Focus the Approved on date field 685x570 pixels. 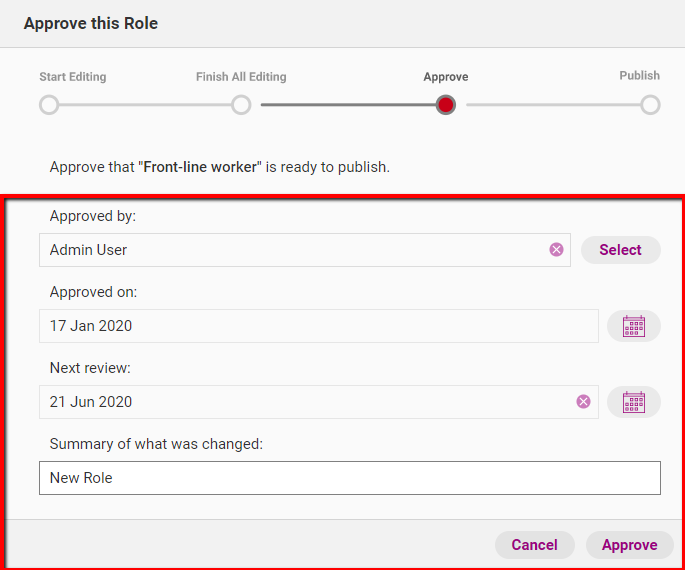coord(318,326)
